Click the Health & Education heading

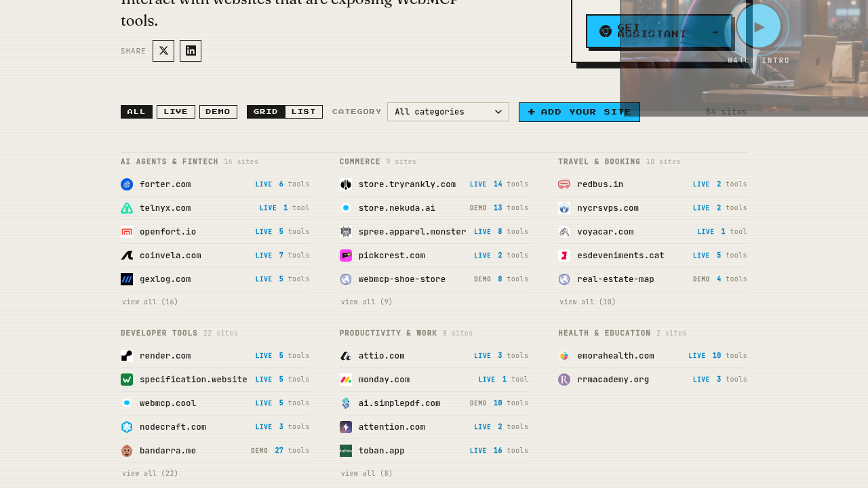point(604,333)
